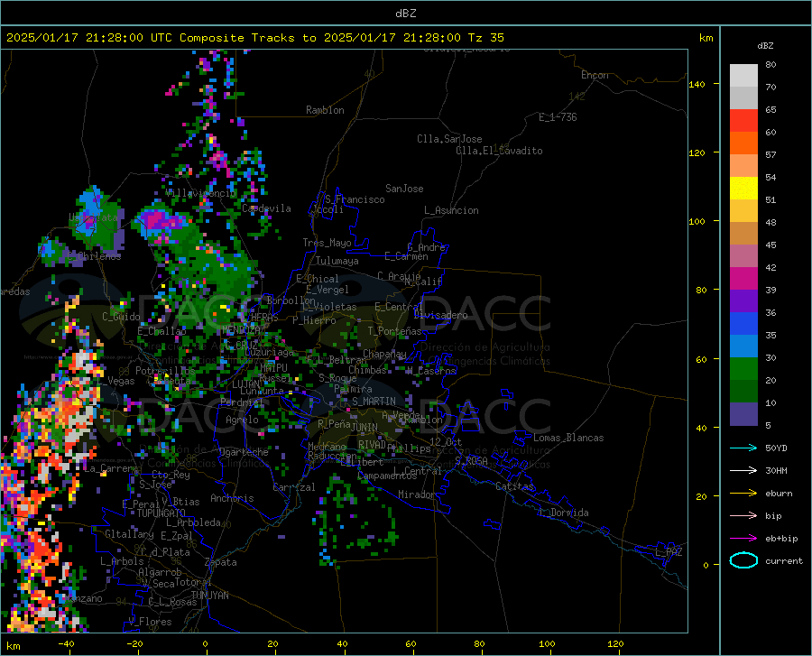
Task: Click the TUNUYAN label on map
Action: coord(209,596)
